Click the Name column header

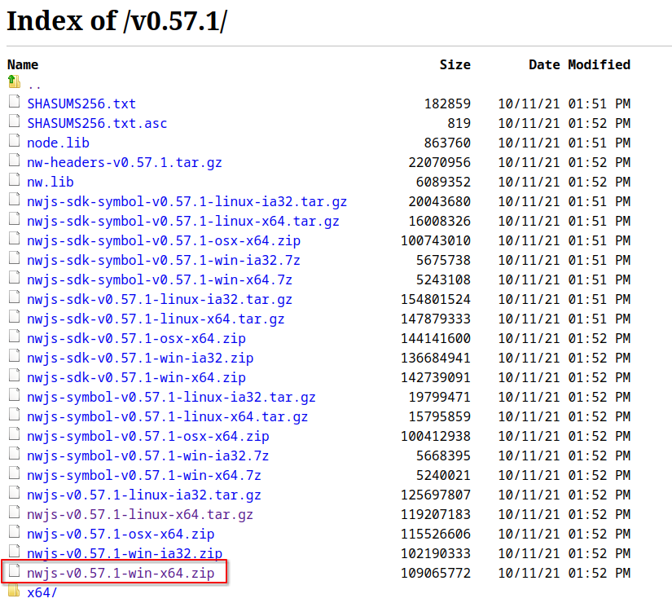click(23, 64)
